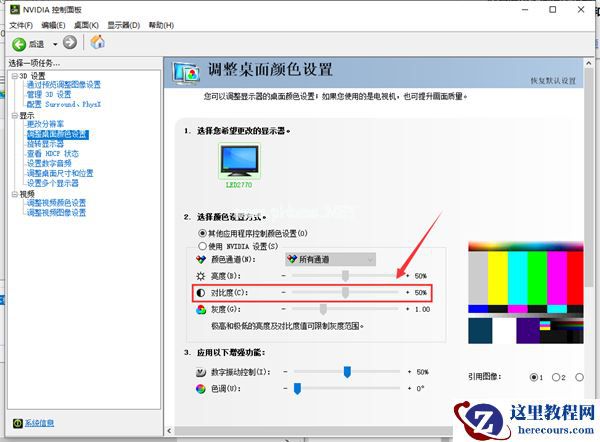Collapse the 显示 tree node
Image resolution: width=600 pixels, height=442 pixels.
(15, 115)
